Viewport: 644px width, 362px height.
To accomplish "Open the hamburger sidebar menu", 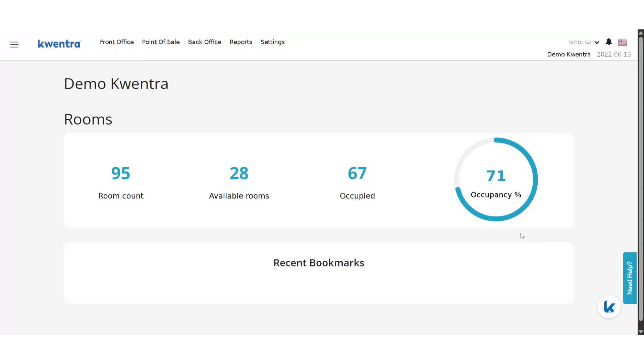I will [14, 45].
